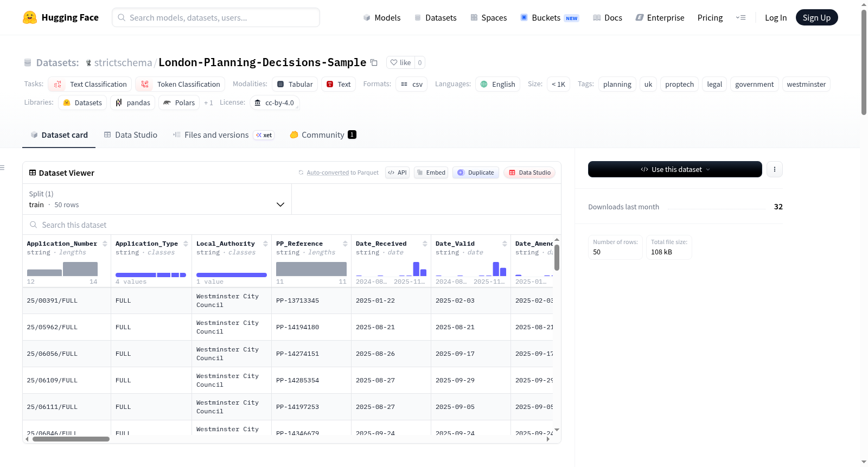Click Log In
This screenshot has width=868, height=467.
(775, 17)
